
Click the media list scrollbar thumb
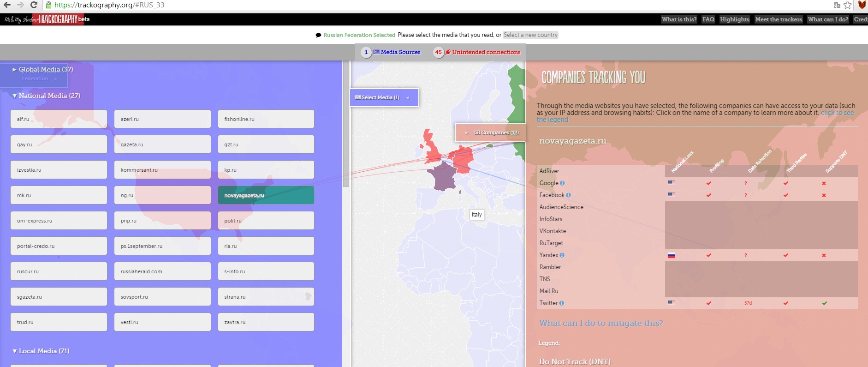point(346,124)
